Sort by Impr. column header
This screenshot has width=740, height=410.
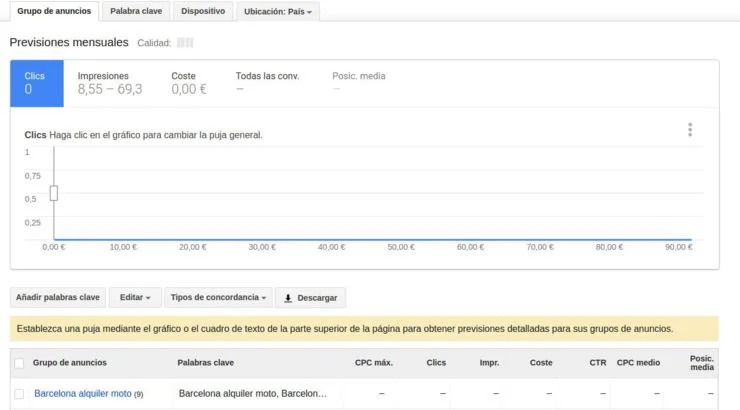click(489, 363)
